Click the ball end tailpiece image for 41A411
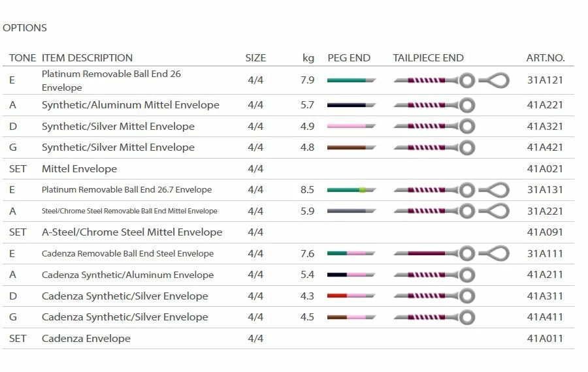The width and height of the screenshot is (588, 372). 434,317
